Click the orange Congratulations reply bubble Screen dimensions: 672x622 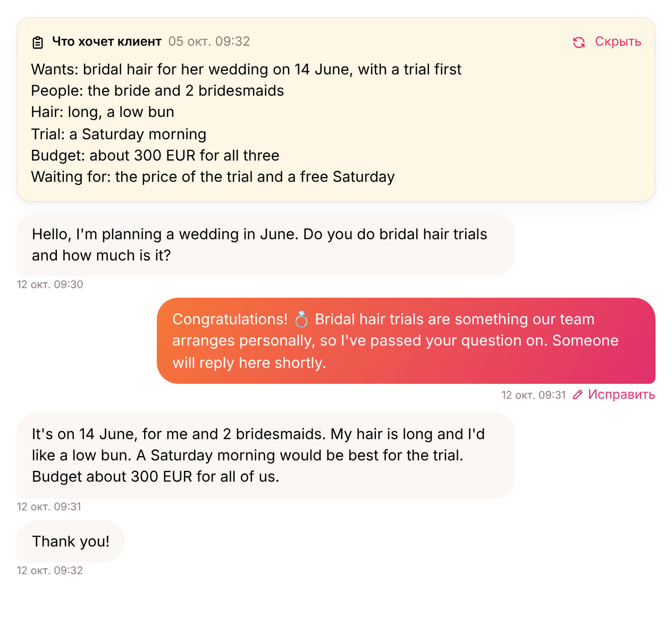coord(406,341)
